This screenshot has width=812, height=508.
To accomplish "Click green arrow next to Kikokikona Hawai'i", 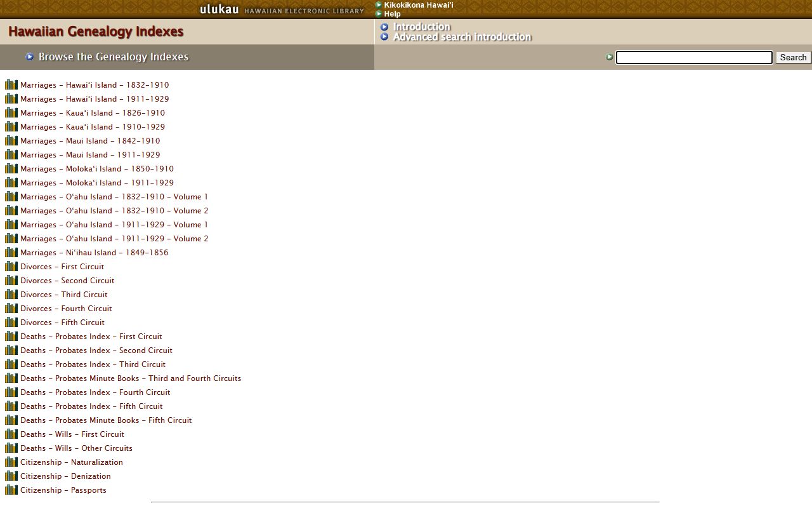I will pos(379,4).
